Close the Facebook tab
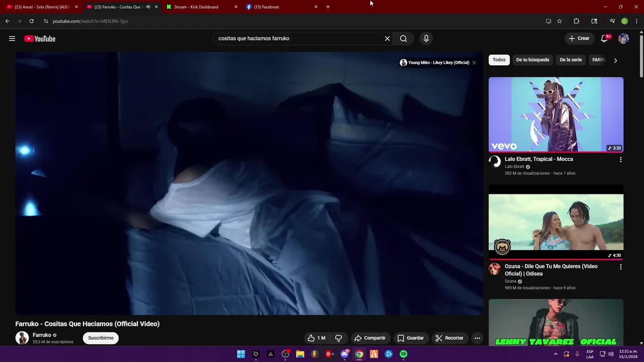Screen dimensions: 644x362 [316, 7]
